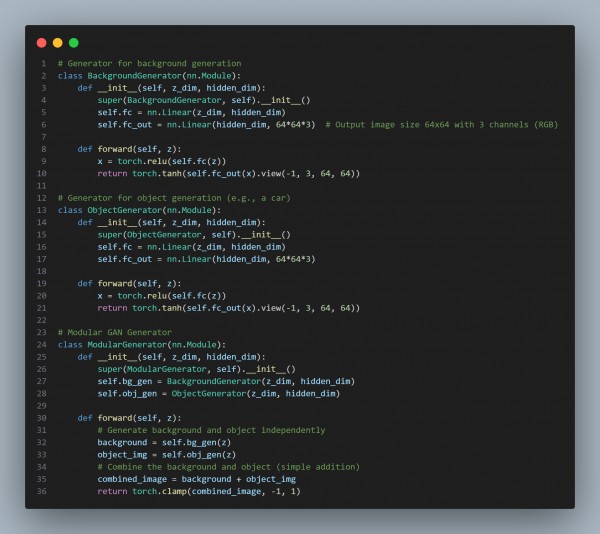Click 'super(ObjectGenerator, self).__init__()' line
The height and width of the screenshot is (534, 600).
tap(194, 235)
